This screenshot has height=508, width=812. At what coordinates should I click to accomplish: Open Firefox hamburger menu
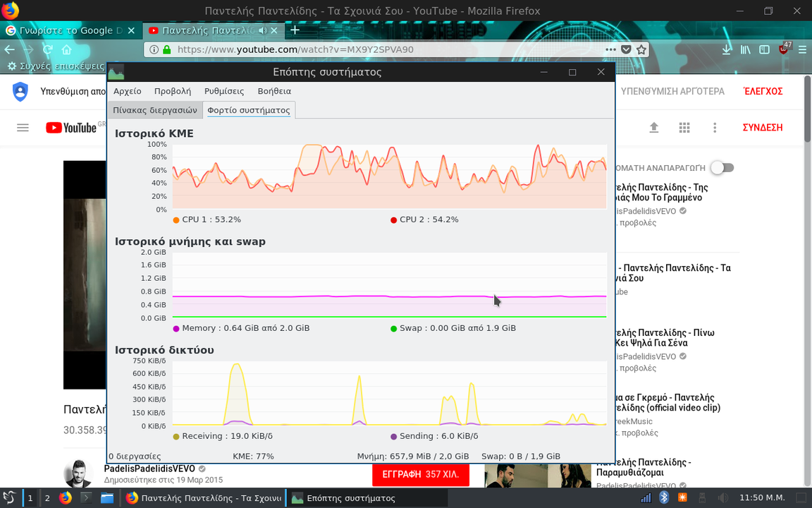tap(803, 50)
